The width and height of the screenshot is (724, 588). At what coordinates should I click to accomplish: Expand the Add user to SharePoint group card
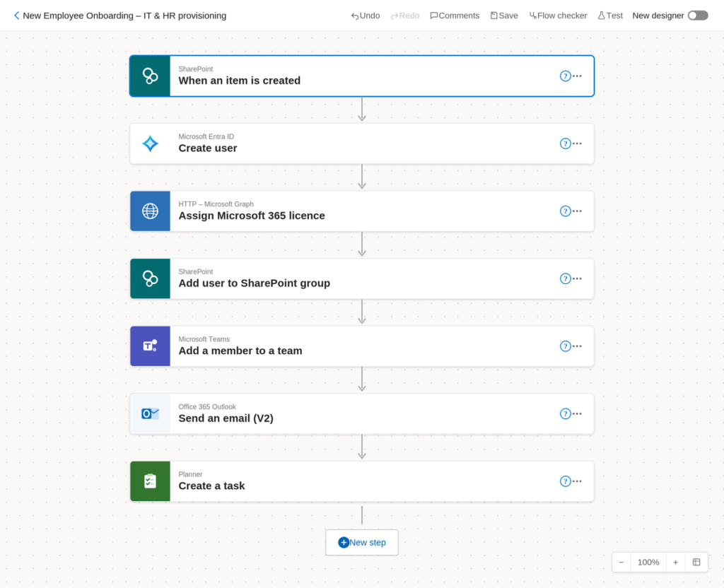coord(362,278)
